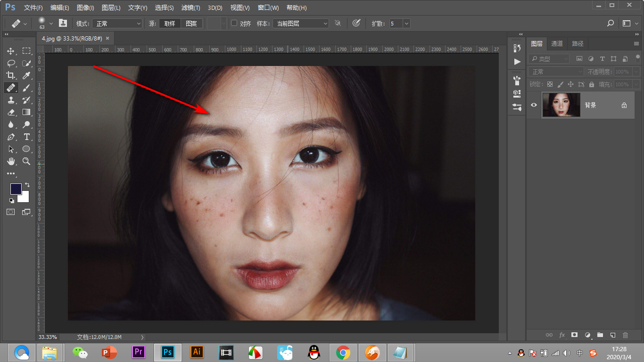Image resolution: width=644 pixels, height=362 pixels.
Task: Toggle smart object layer filter
Action: pyautogui.click(x=625, y=59)
